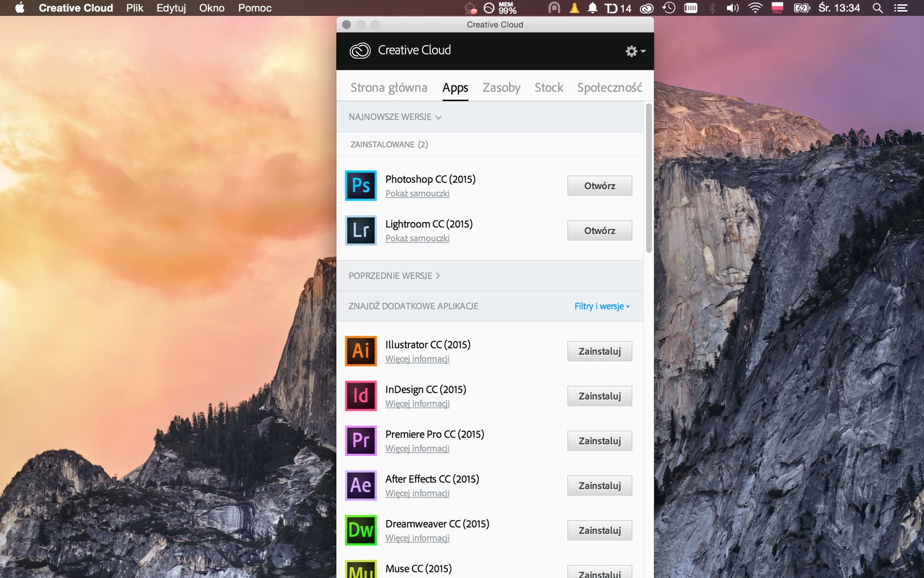Screen dimensions: 924x578
Task: Open the Creative Cloud application menu
Action: point(76,8)
